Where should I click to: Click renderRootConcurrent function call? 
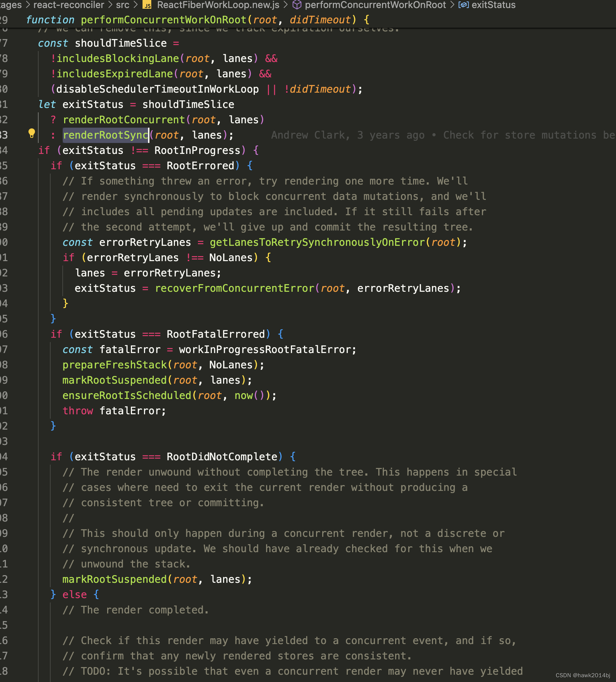(124, 120)
